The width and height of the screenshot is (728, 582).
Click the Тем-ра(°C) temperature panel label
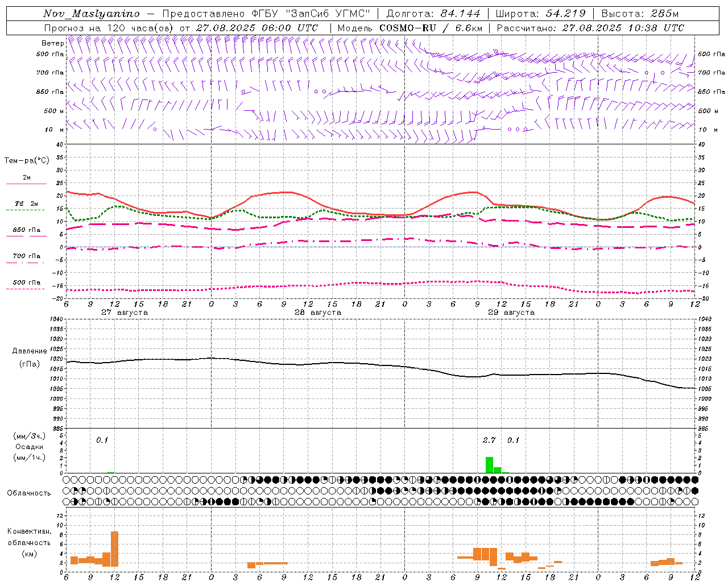(x=27, y=161)
